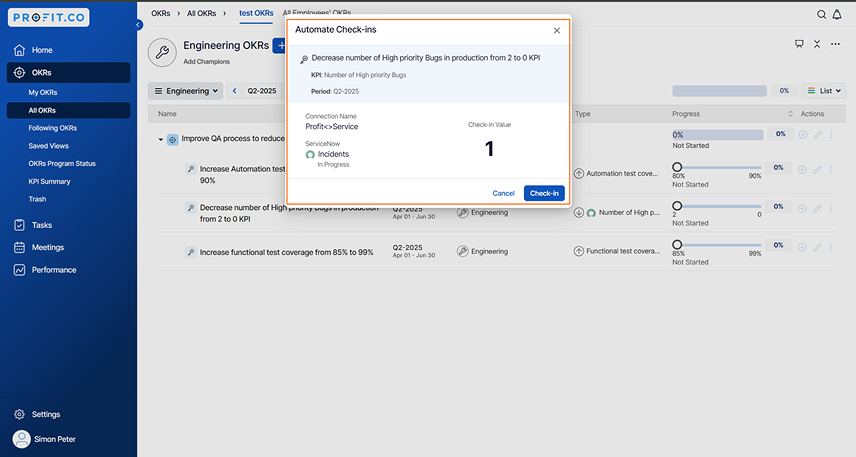Click OKRs breadcrumb
856x457 pixels.
point(160,13)
